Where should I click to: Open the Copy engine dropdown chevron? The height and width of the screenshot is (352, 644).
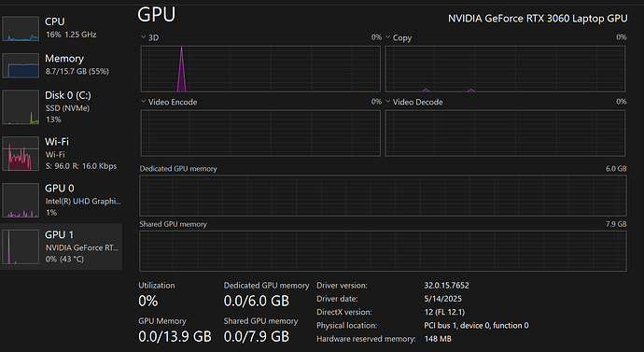[x=387, y=37]
